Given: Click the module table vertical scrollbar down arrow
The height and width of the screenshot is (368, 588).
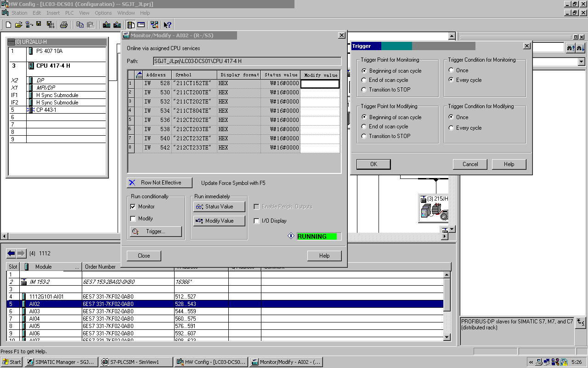Looking at the screenshot, I should click(447, 337).
